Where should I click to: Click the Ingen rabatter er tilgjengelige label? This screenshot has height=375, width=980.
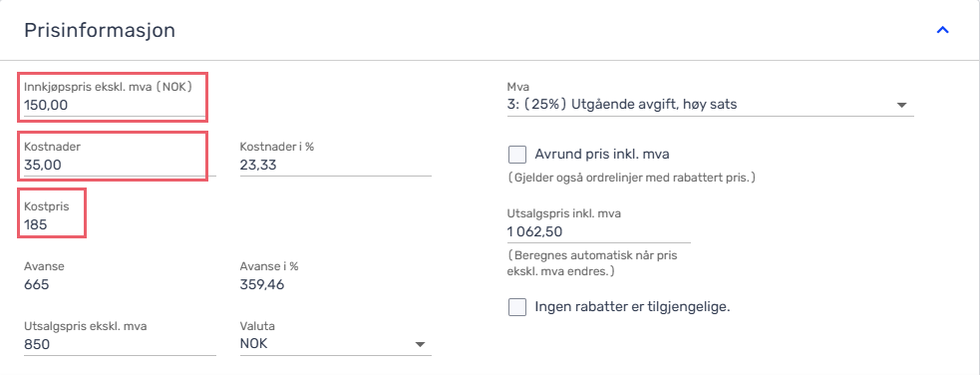[633, 307]
